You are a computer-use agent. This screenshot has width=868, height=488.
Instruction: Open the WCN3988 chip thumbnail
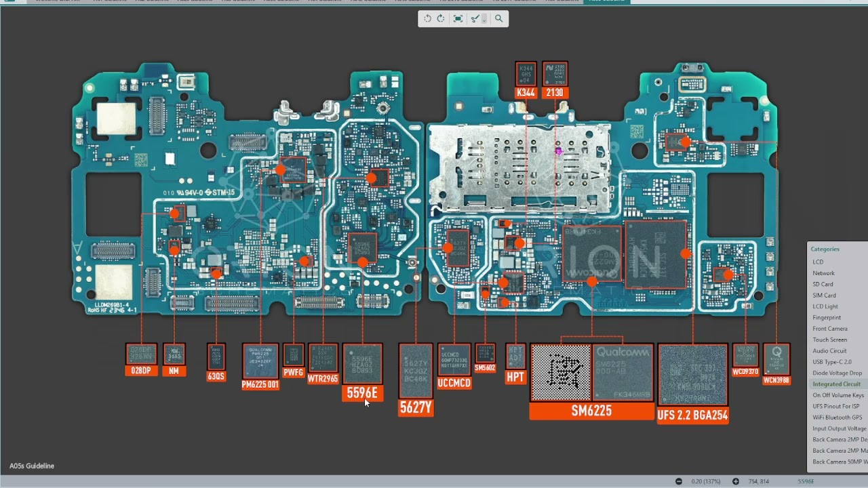coord(776,359)
